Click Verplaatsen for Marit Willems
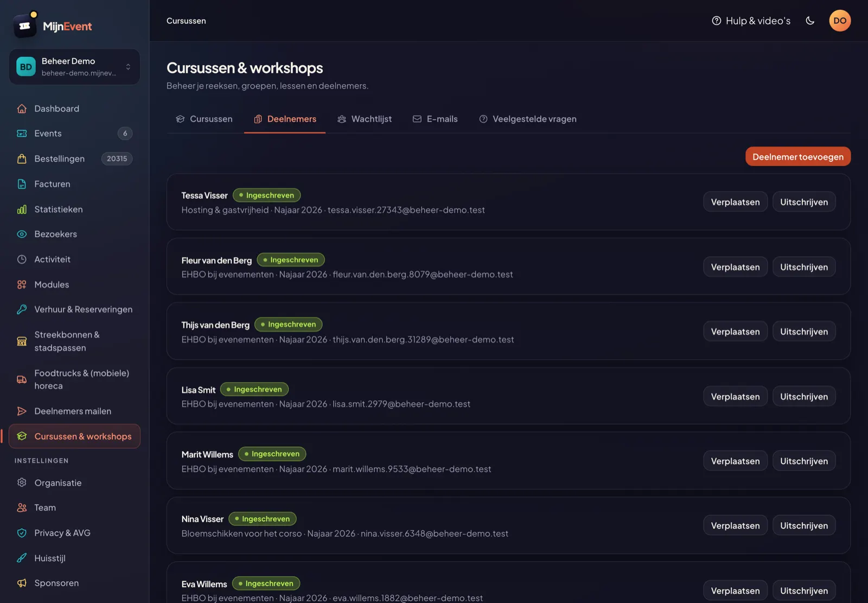Screen dimensions: 868x603 point(735,461)
